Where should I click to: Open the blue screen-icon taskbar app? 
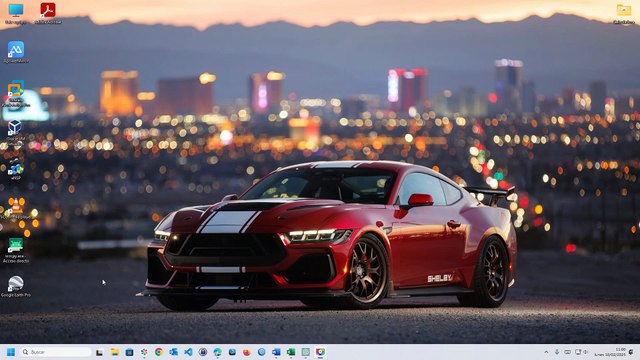pos(232,352)
